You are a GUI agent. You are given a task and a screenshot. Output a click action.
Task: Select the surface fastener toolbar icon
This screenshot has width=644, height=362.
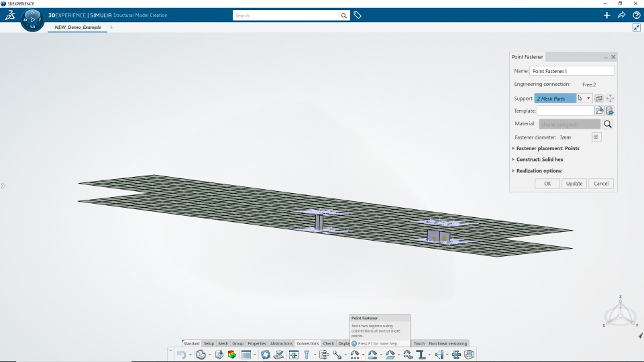pyautogui.click(x=390, y=355)
